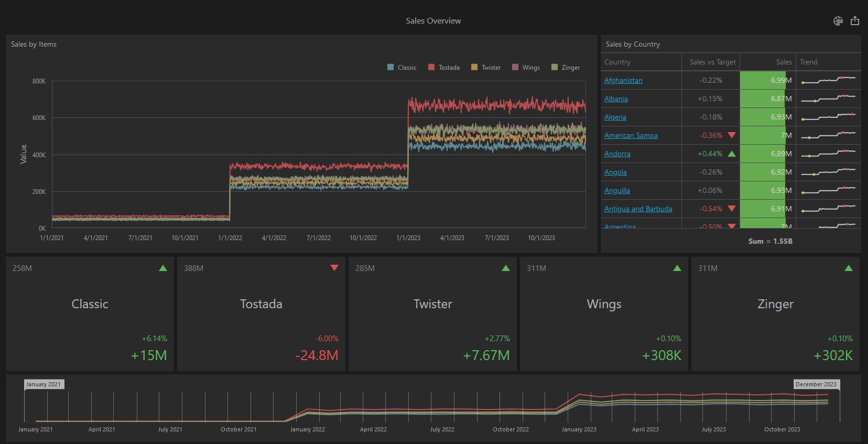This screenshot has width=868, height=444.
Task: Click green up triangle in Andorra row
Action: pyautogui.click(x=732, y=154)
